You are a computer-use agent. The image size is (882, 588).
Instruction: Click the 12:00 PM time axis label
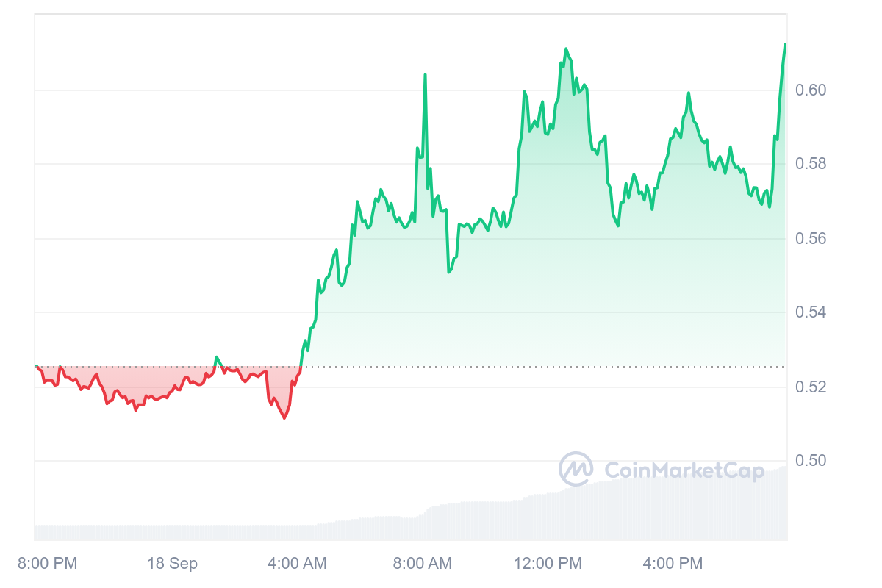[548, 564]
